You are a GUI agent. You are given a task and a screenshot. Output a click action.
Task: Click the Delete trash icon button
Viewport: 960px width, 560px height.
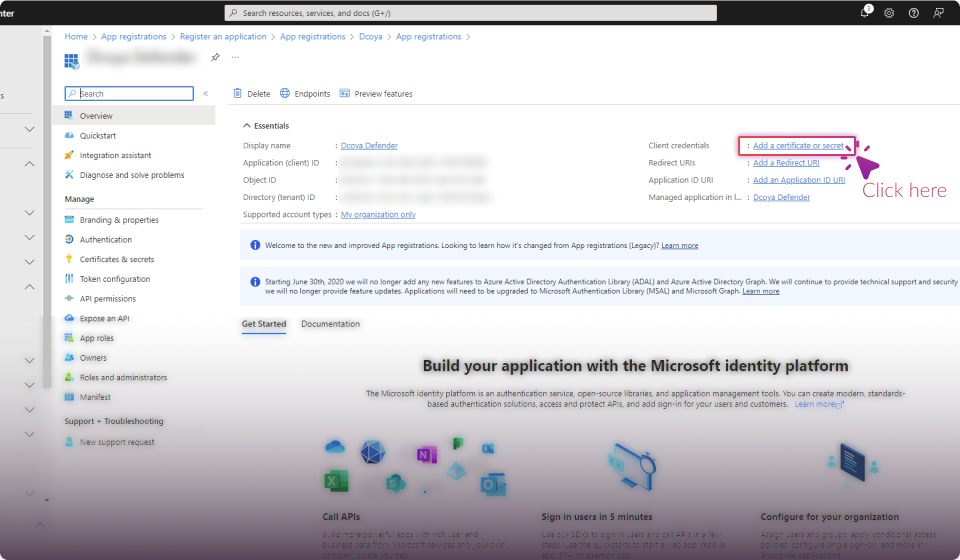[252, 94]
